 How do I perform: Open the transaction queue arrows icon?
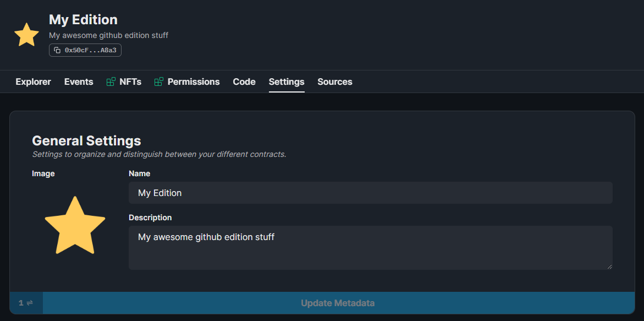(x=30, y=303)
